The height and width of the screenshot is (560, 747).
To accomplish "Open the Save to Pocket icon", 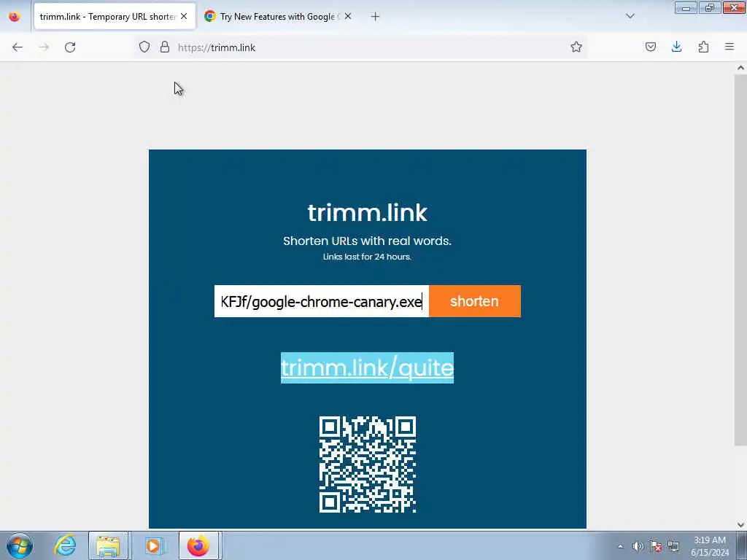I will click(651, 47).
